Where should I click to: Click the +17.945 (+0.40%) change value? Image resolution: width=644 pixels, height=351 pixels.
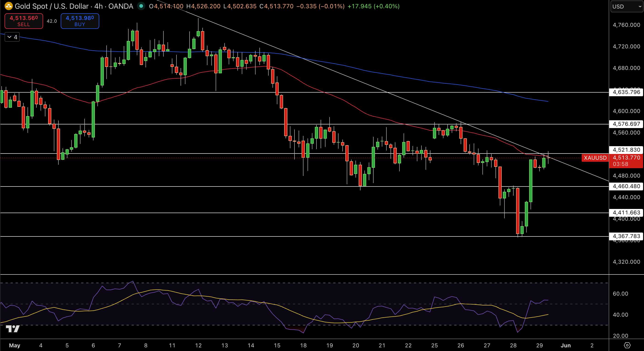coord(374,6)
